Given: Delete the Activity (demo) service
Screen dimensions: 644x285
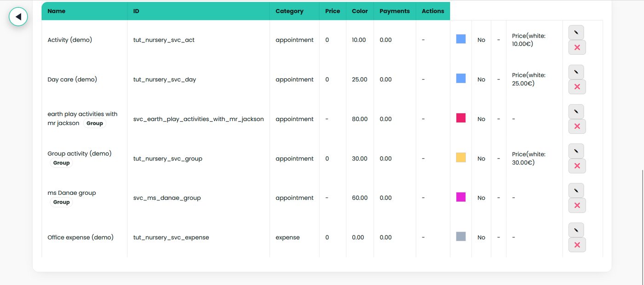Looking at the screenshot, I should [577, 47].
